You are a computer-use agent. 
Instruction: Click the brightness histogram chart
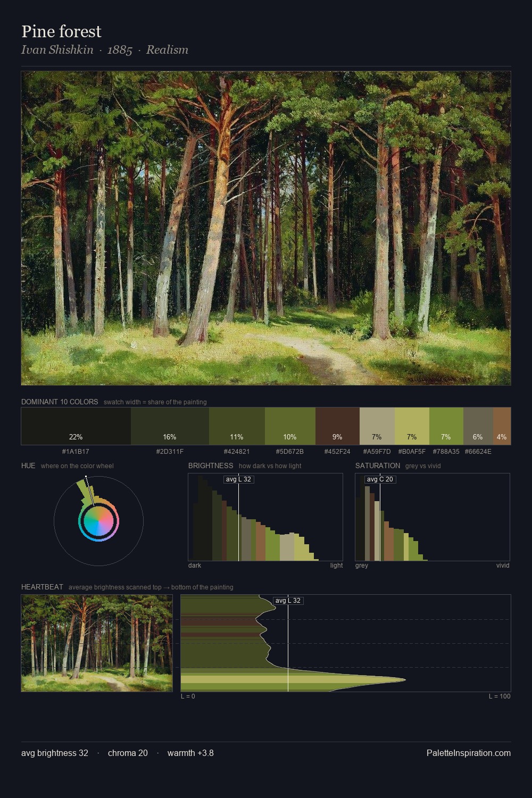click(265, 517)
